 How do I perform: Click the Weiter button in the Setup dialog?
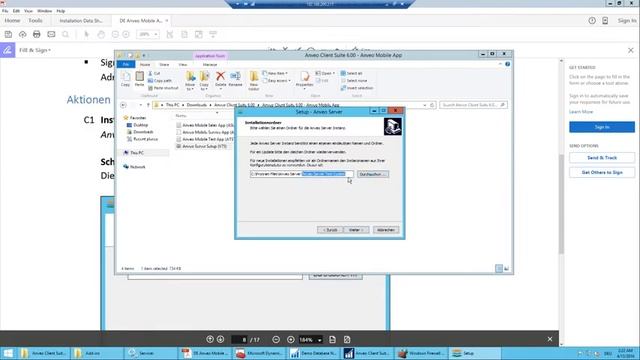[356, 230]
